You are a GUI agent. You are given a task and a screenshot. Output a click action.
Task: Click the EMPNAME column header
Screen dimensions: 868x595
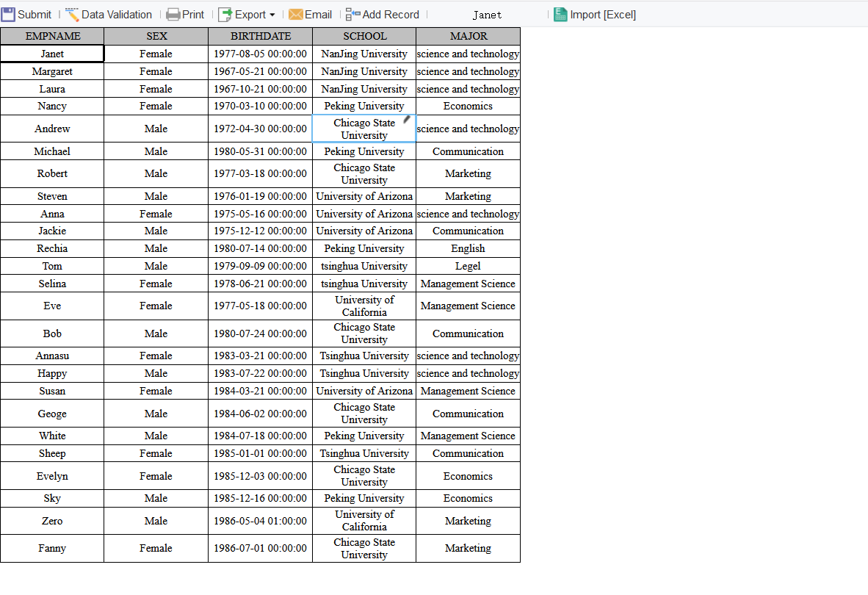(52, 35)
